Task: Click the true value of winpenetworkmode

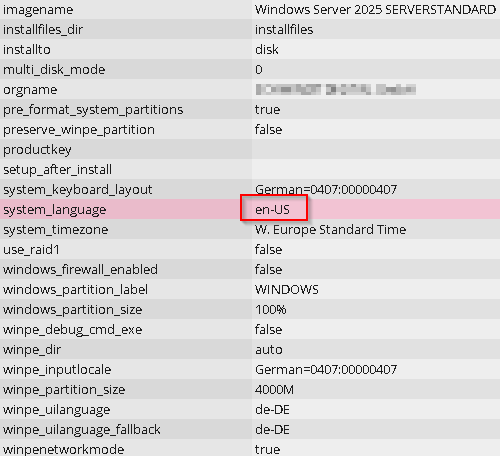Action: (267, 450)
